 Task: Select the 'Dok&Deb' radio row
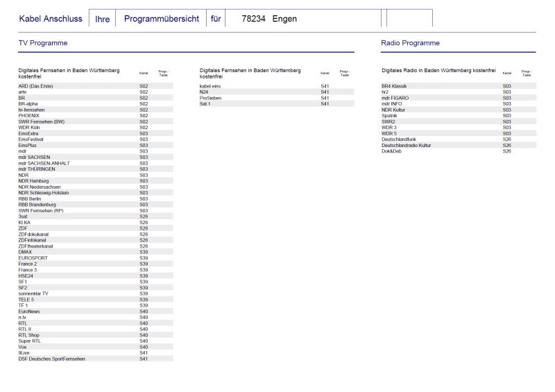tap(459, 151)
